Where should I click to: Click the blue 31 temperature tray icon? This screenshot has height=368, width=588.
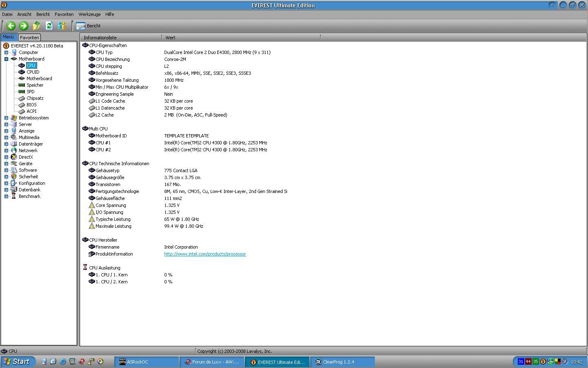tap(521, 361)
